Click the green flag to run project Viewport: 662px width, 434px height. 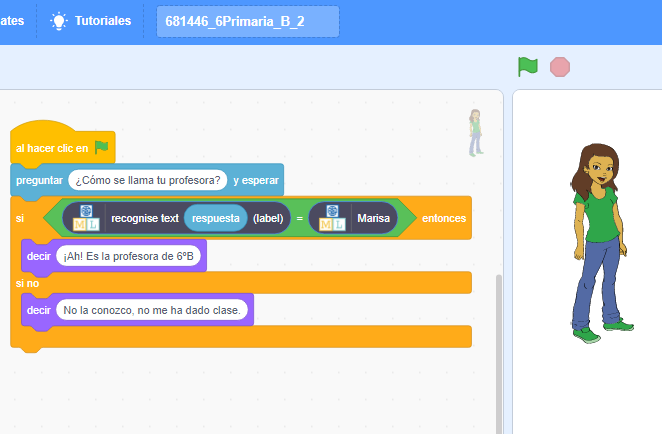pos(528,67)
